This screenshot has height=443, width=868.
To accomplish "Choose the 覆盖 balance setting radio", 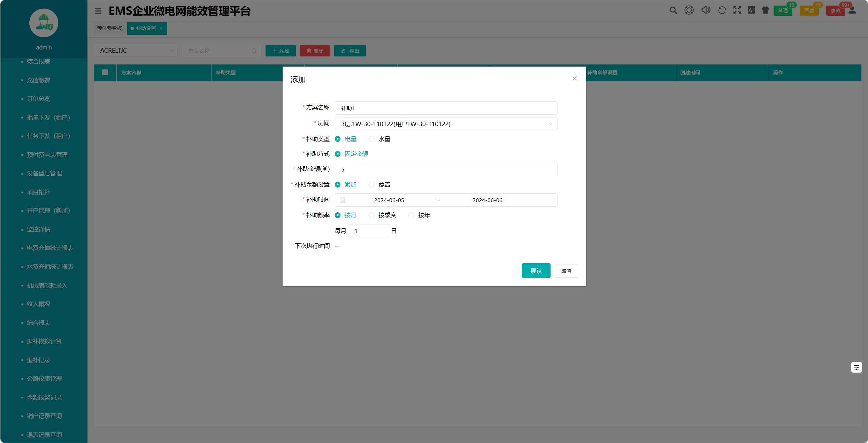I will coord(372,184).
